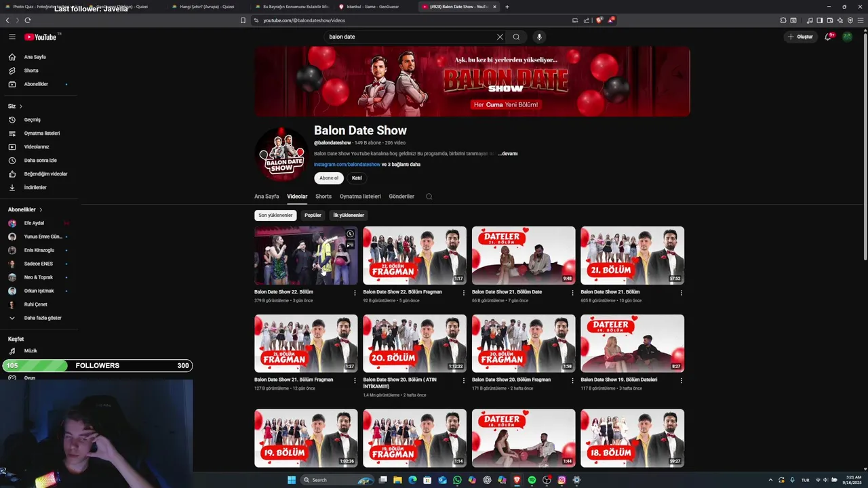Image resolution: width=868 pixels, height=488 pixels.
Task: Click the browser address bar URL
Action: coord(304,20)
